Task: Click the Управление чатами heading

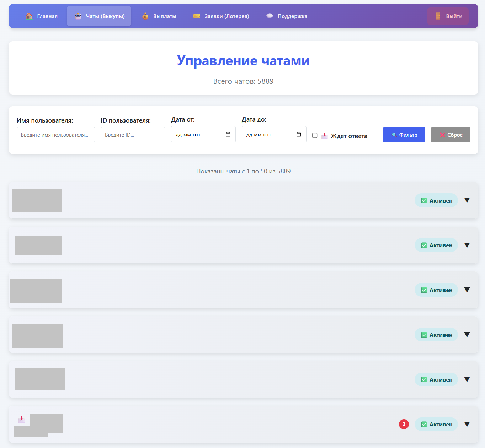Action: [x=244, y=61]
